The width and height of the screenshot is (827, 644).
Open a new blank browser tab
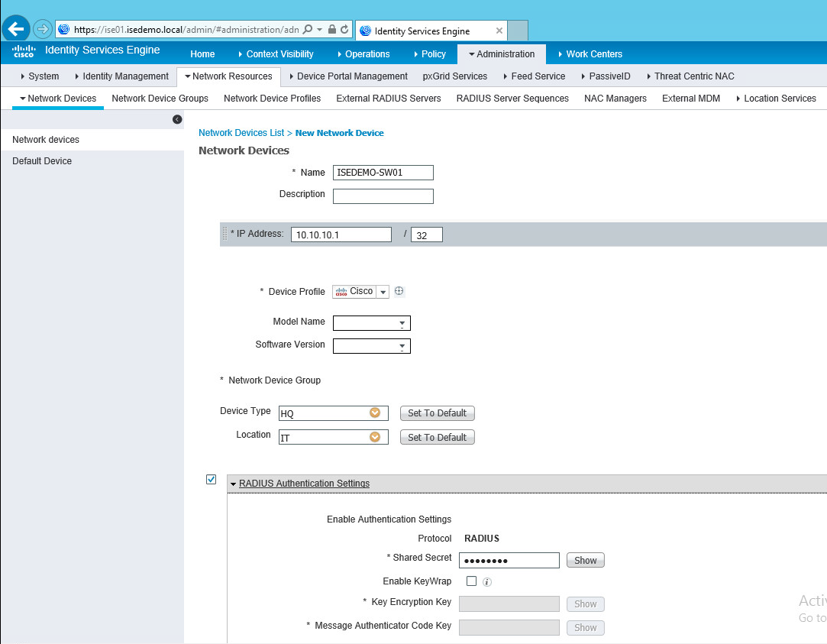(518, 31)
